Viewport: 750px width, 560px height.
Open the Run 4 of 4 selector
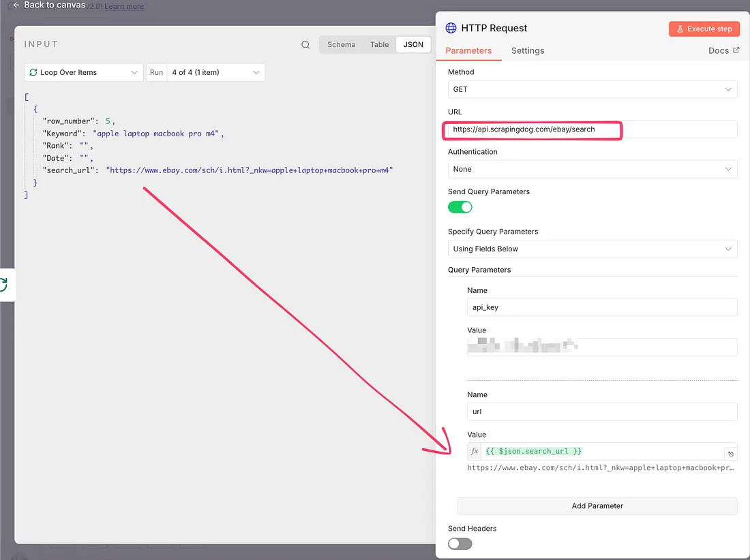click(x=215, y=72)
